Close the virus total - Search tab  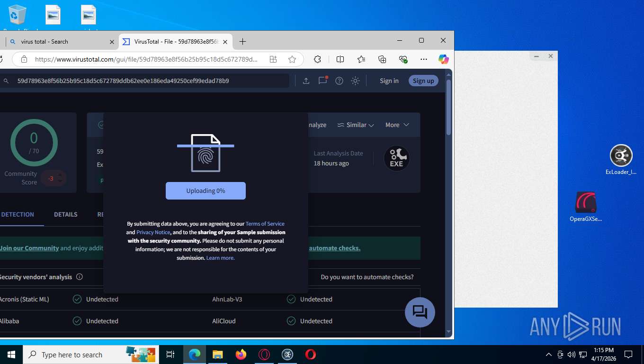point(112,42)
